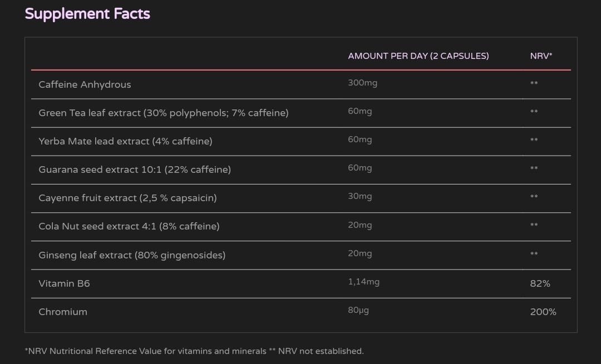
Task: Click the 300mg caffeine amount
Action: 362,83
